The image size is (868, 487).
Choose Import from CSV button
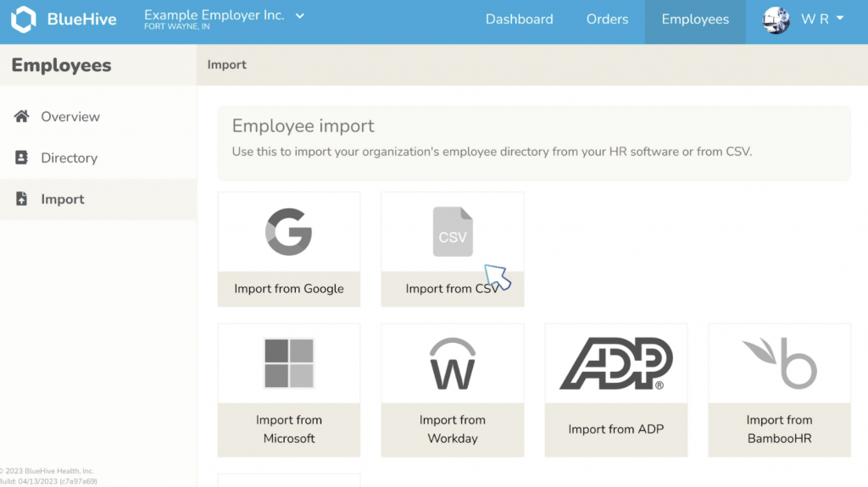pyautogui.click(x=453, y=289)
